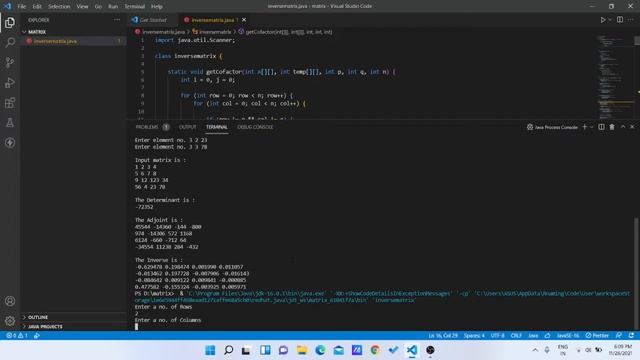
Task: Close the terminal panel
Action: [x=632, y=127]
